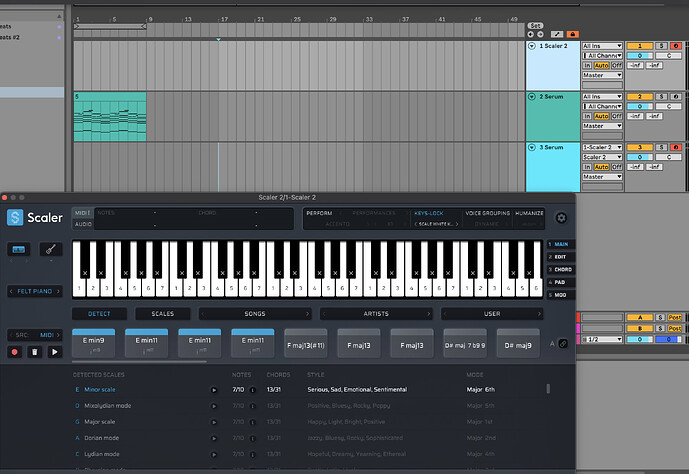
Task: Play the E Minor scale preview
Action: 214,390
